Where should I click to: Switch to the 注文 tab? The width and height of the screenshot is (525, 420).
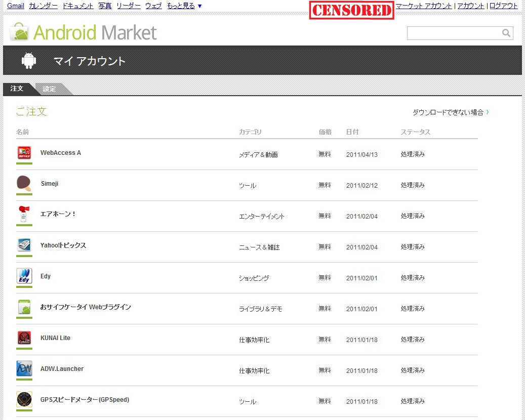pos(17,89)
